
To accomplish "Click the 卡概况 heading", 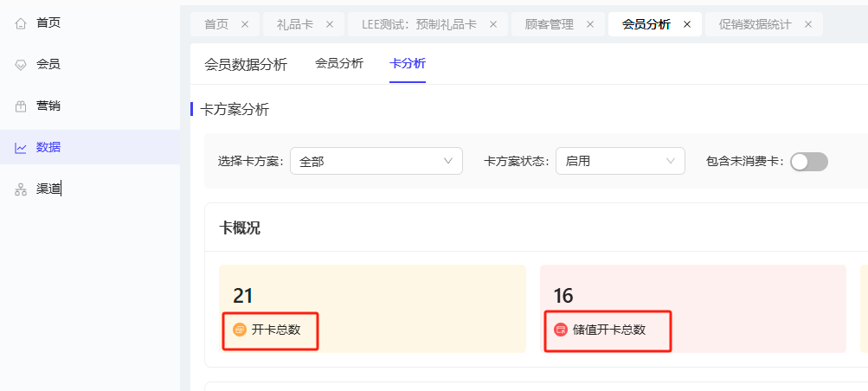I will click(x=240, y=228).
